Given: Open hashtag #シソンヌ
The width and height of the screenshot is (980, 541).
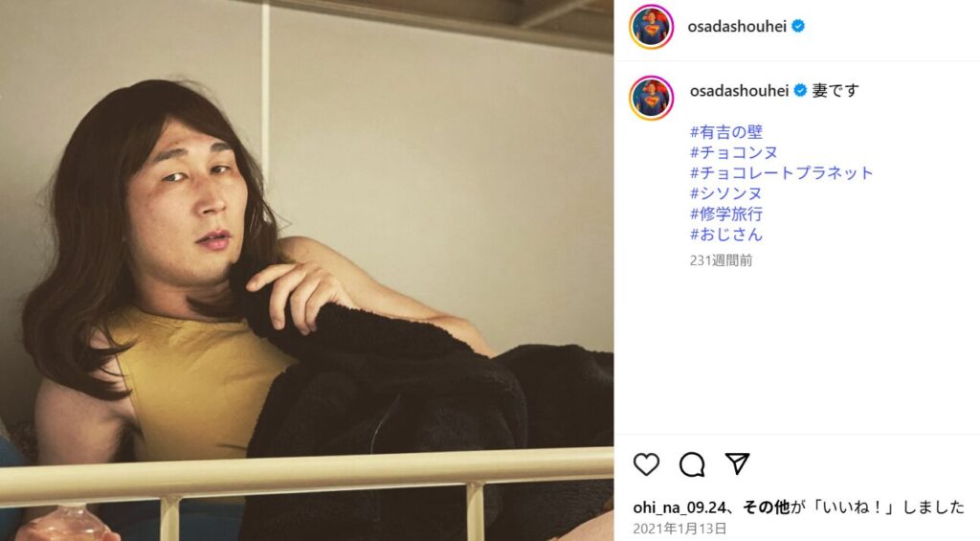Looking at the screenshot, I should pyautogui.click(x=725, y=193).
